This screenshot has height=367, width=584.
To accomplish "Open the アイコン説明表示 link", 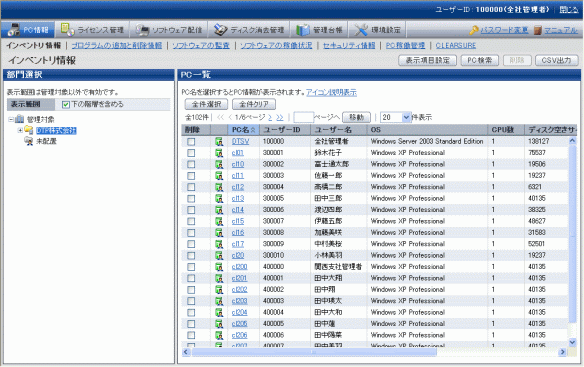I will tap(331, 92).
